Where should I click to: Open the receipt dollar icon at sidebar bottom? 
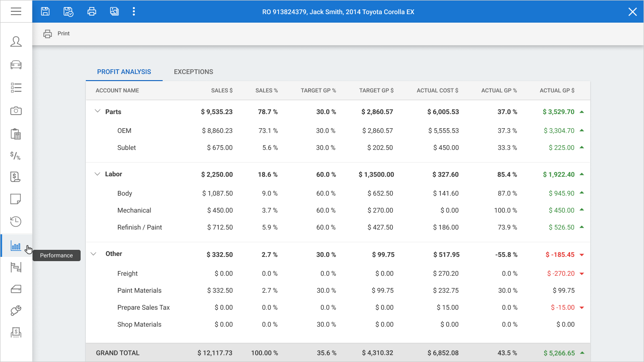(x=16, y=332)
